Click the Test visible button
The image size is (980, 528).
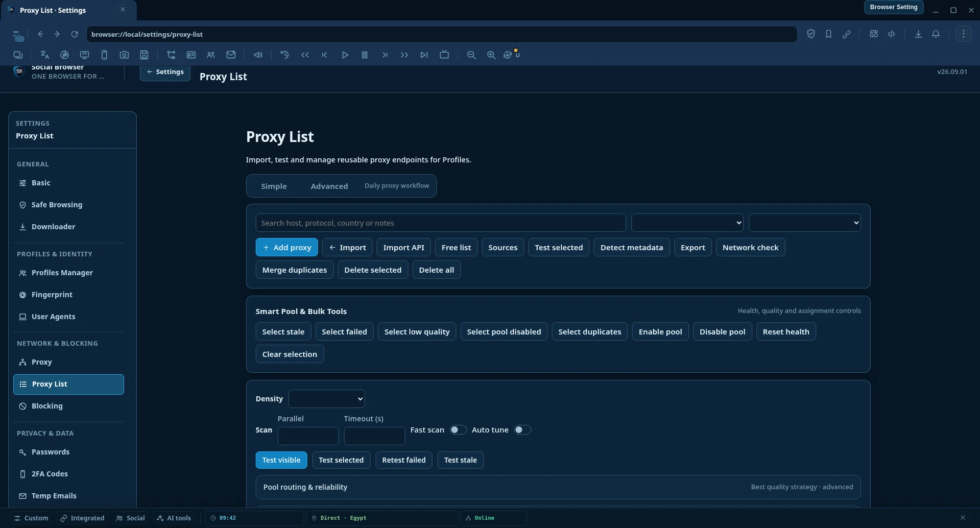[x=281, y=460]
